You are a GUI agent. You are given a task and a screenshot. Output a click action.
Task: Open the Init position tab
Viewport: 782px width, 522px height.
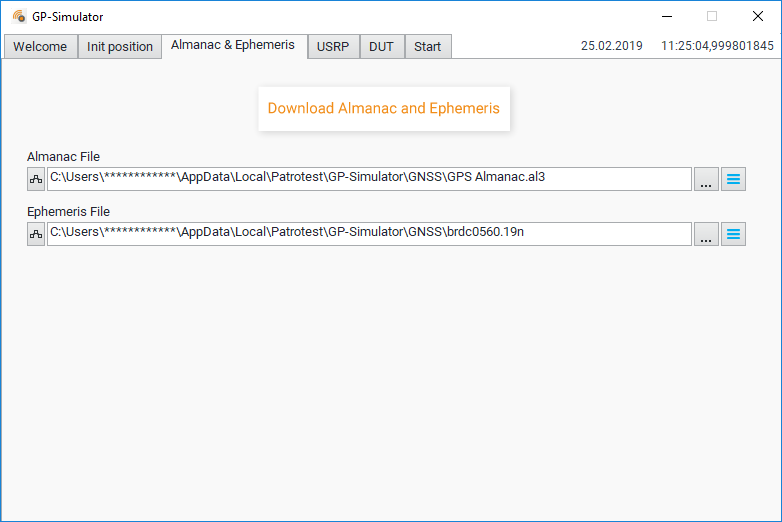(120, 46)
